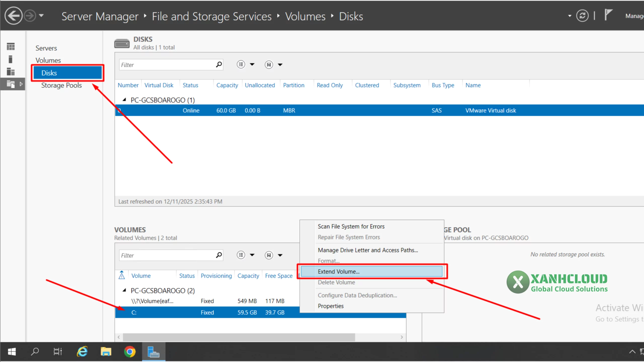Collapse the PC-GCSBOAROGO disk group

124,100
